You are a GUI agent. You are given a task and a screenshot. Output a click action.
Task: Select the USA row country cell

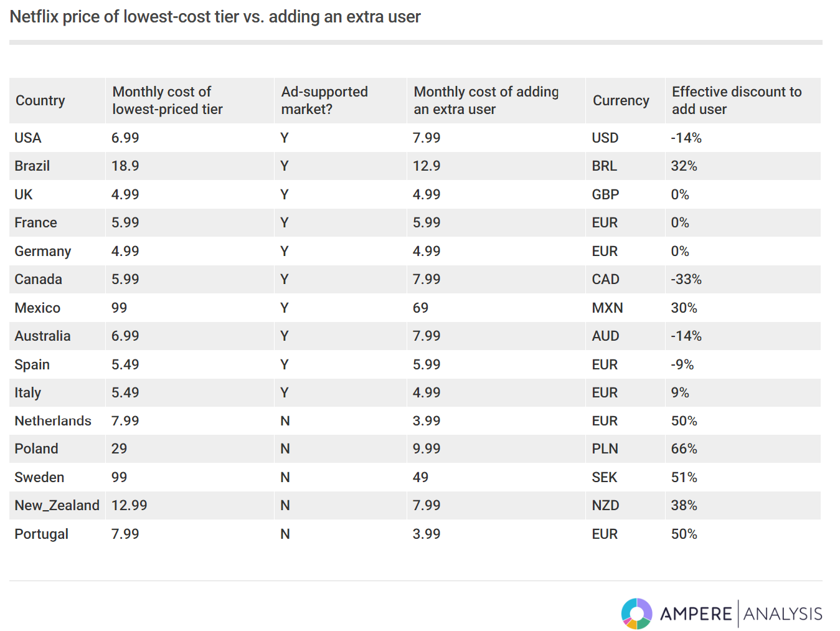[x=28, y=138]
